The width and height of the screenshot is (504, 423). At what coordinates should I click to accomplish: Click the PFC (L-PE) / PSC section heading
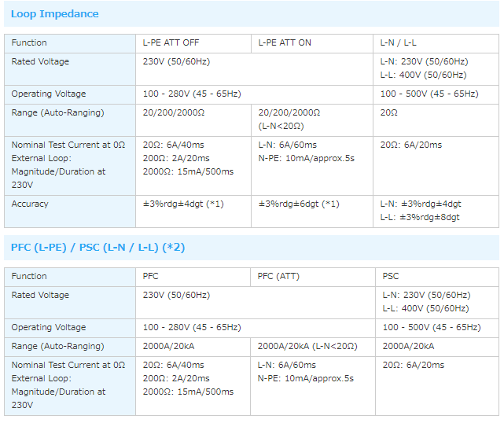(98, 248)
